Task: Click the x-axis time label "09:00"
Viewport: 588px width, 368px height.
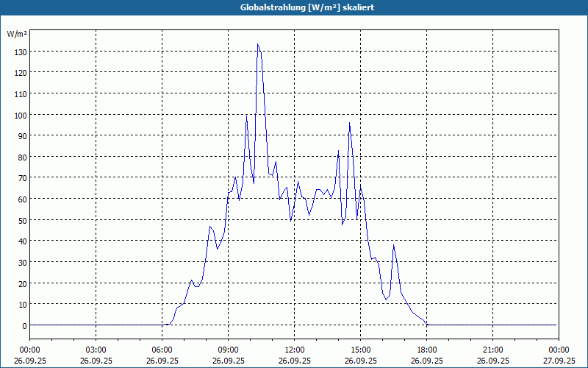Action: [229, 350]
